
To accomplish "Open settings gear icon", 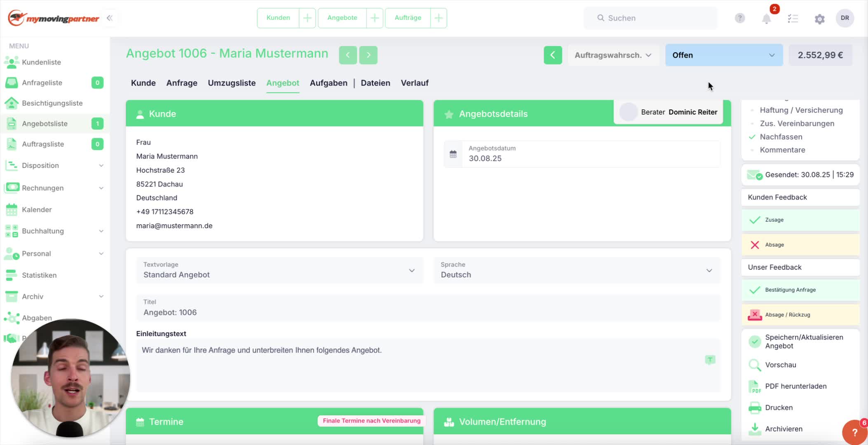I will pyautogui.click(x=819, y=19).
